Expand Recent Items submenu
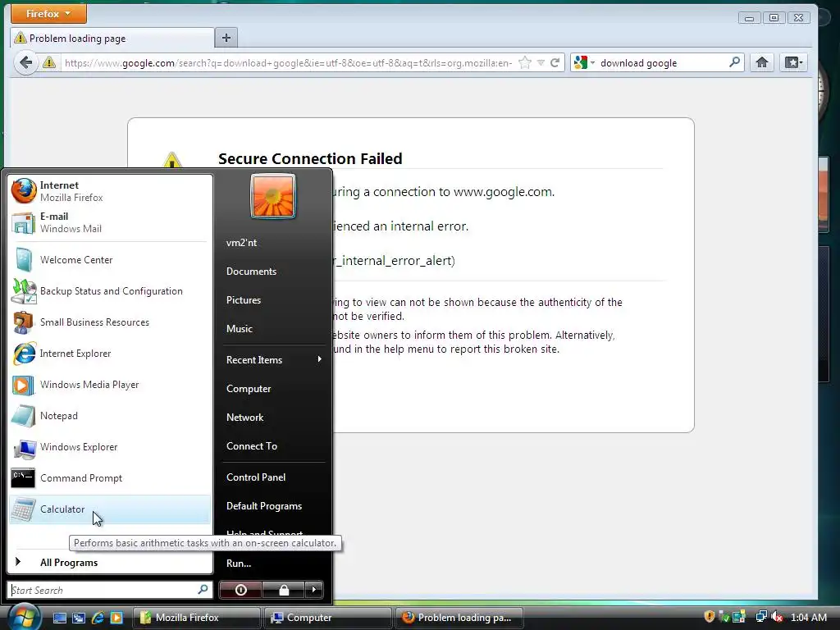The image size is (840, 630). 273,360
